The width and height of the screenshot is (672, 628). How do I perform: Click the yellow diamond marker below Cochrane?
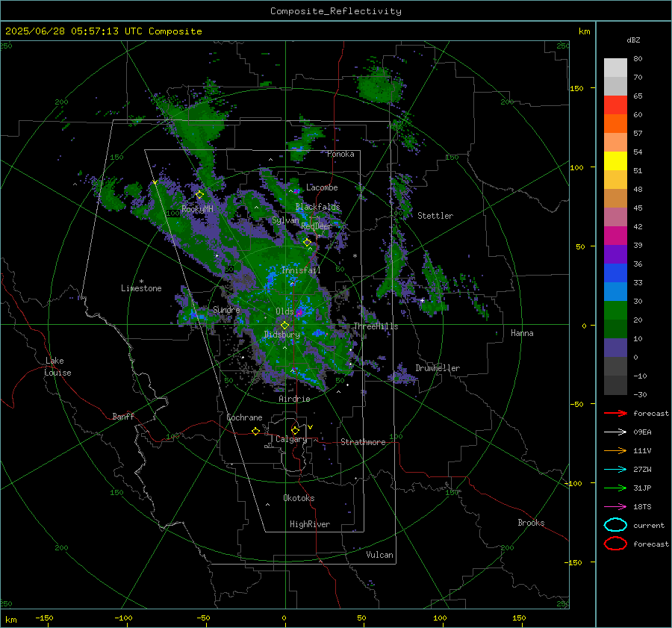coord(256,431)
